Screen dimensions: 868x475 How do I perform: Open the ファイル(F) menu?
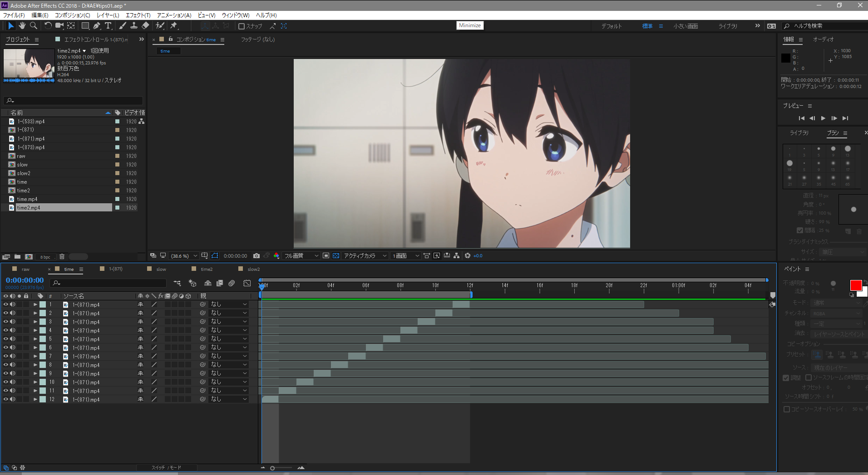tap(14, 15)
